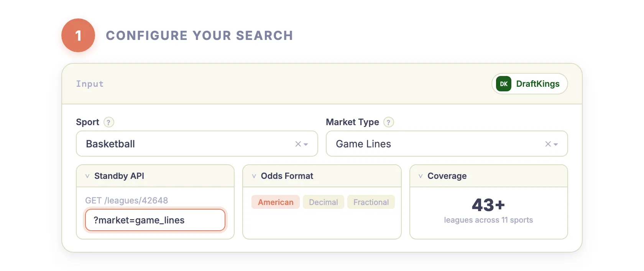Viewport: 644px width, 271px height.
Task: Click inside the market=game_lines query field
Action: [x=155, y=220]
